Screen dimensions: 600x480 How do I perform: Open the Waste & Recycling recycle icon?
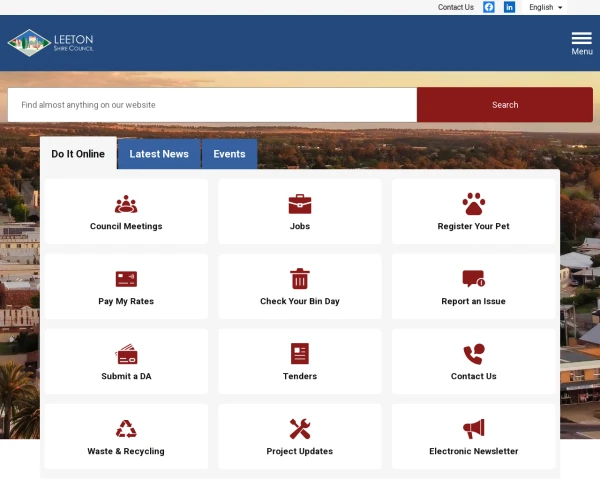(126, 429)
